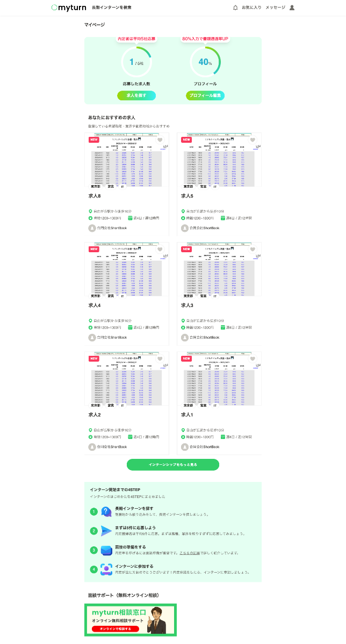Open メッセージ from the header
346x644 pixels.
click(x=276, y=8)
